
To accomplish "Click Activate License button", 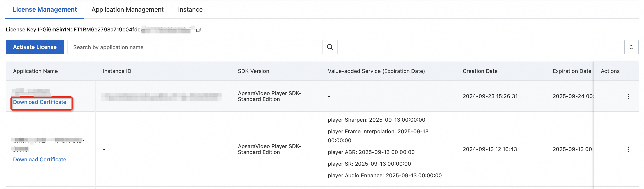I will (35, 47).
